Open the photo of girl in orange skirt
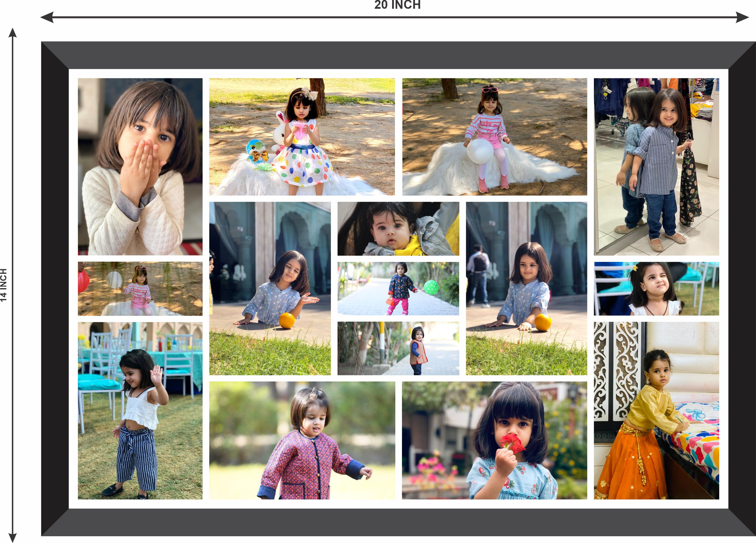Image resolution: width=756 pixels, height=543 pixels. click(x=656, y=411)
